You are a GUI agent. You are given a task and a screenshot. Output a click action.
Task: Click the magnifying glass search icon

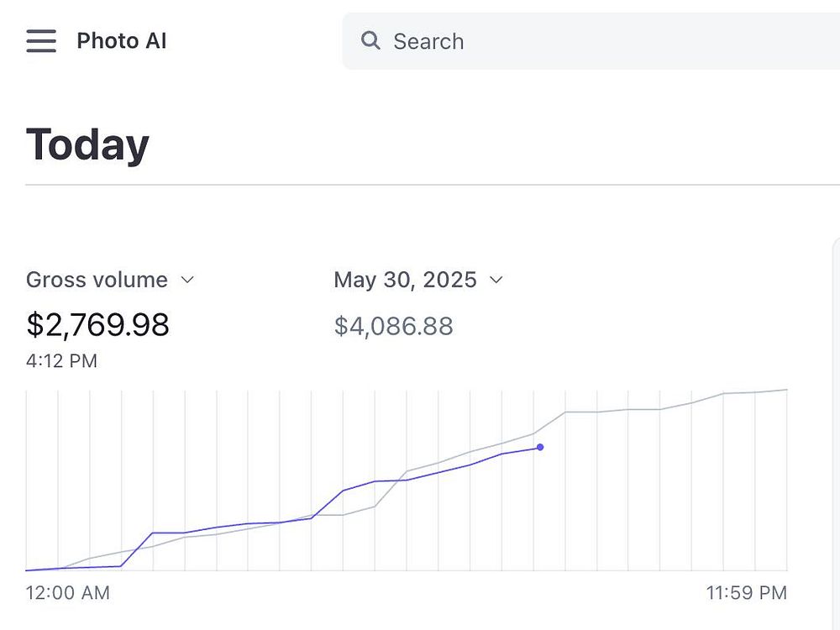370,40
